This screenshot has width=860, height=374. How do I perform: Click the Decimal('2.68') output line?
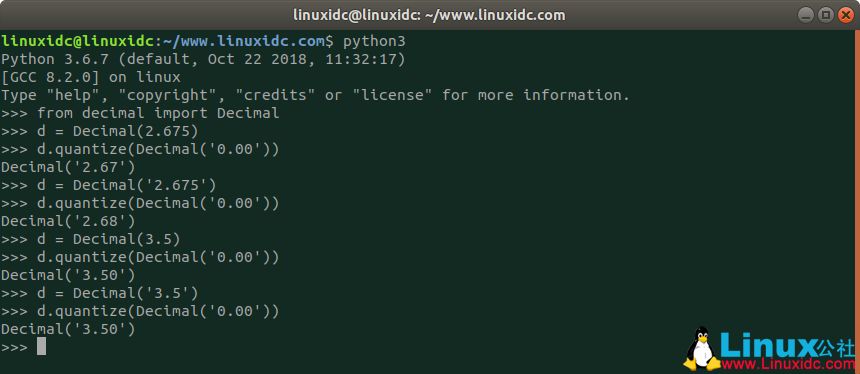coord(68,221)
